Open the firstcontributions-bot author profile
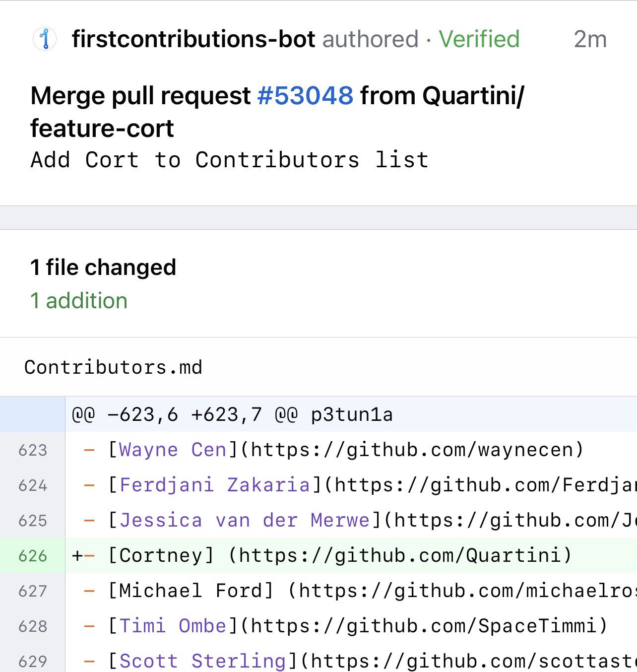This screenshot has height=672, width=637. (x=193, y=39)
